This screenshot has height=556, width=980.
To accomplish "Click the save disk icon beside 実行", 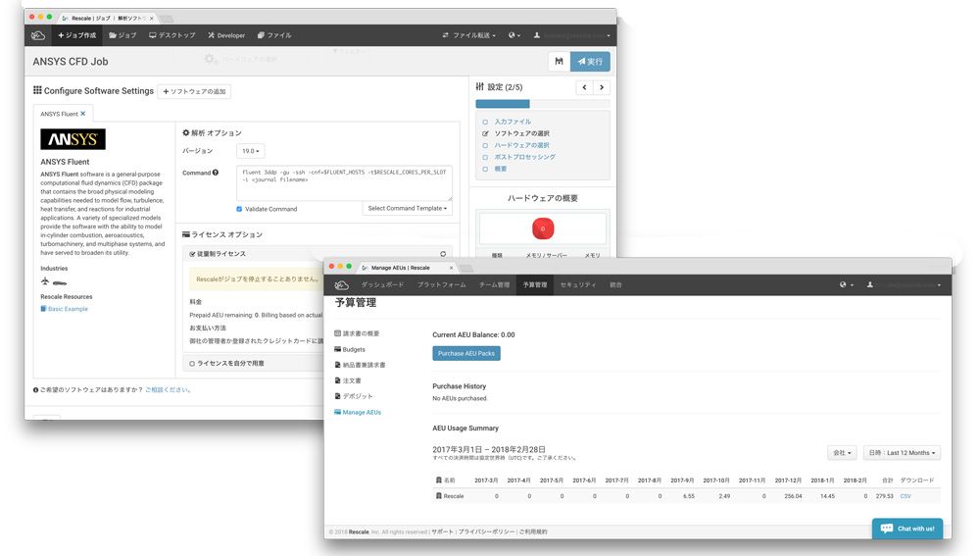I will coord(559,62).
